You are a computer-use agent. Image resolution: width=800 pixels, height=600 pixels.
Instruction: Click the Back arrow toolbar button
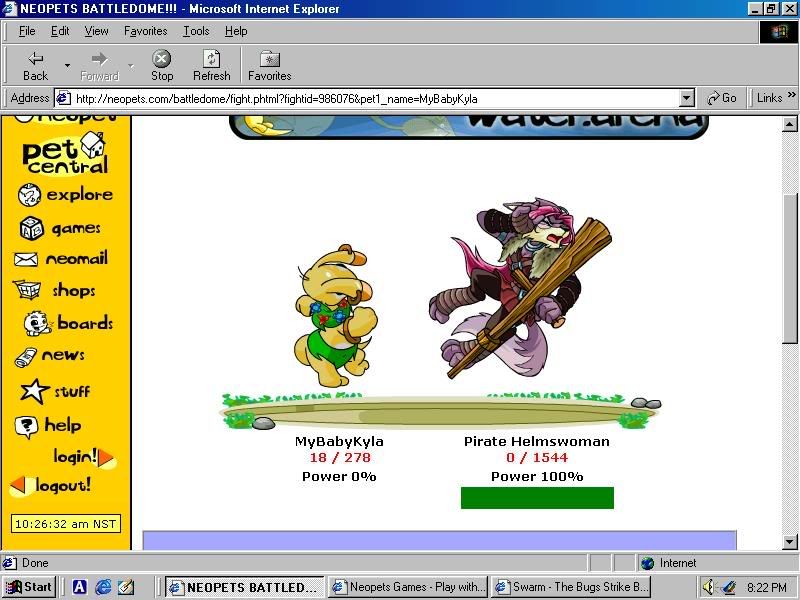coord(35,66)
